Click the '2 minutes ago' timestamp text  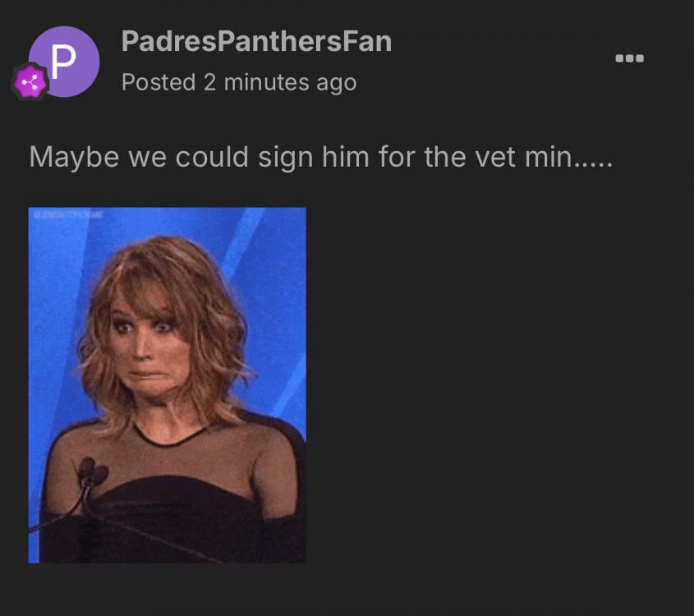pos(280,82)
